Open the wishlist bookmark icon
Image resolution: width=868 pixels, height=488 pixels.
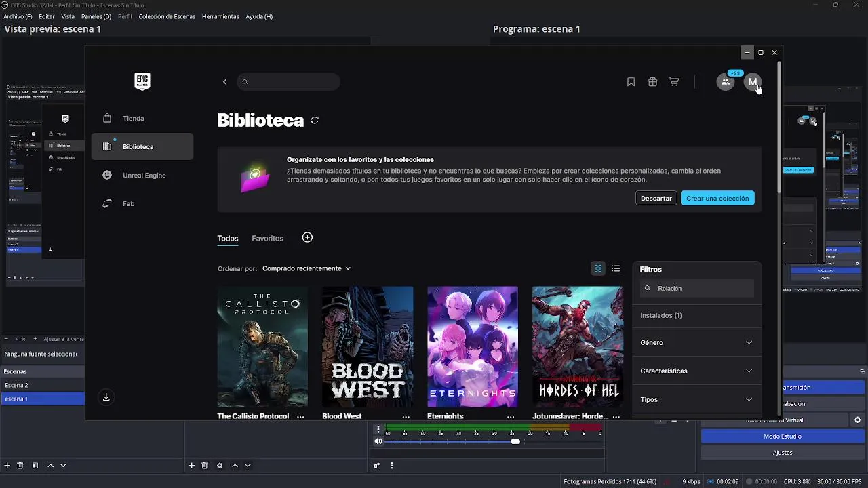click(631, 82)
